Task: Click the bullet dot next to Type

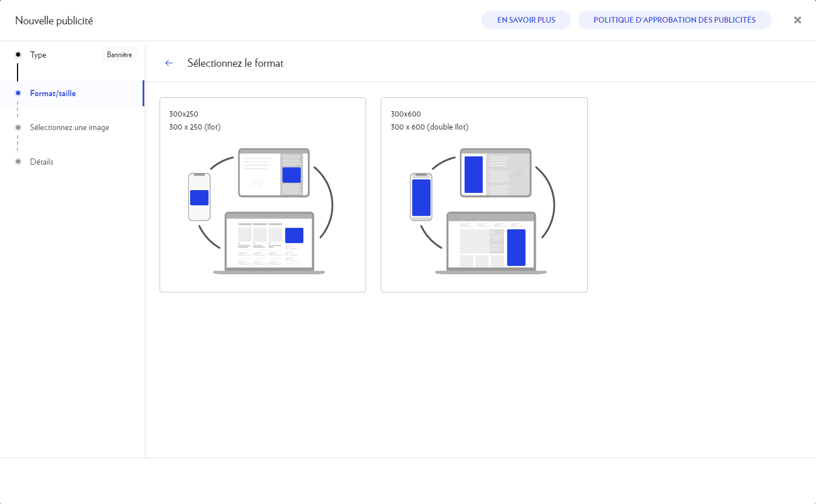Action: click(18, 55)
